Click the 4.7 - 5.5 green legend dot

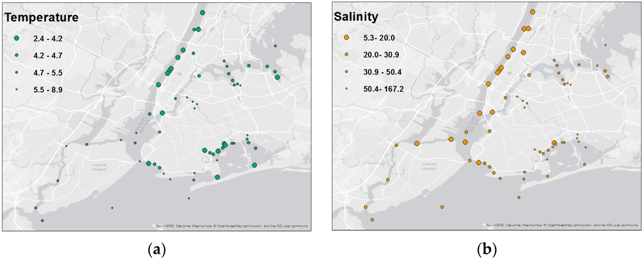pos(17,73)
